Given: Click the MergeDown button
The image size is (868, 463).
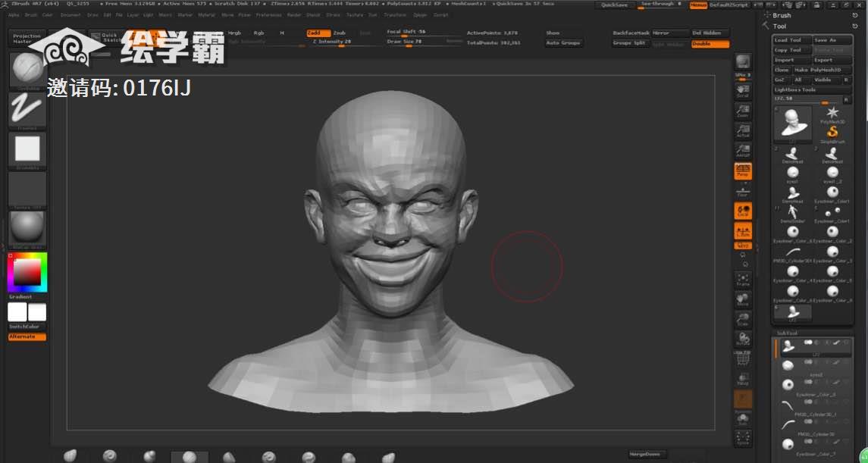Looking at the screenshot, I should [x=647, y=454].
